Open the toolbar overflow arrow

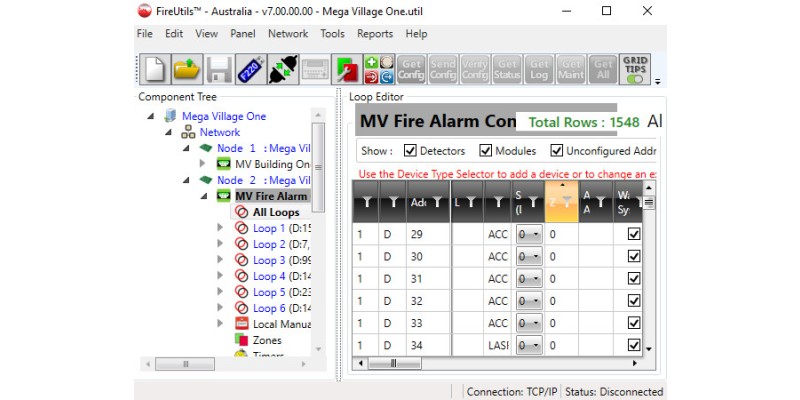pos(658,81)
